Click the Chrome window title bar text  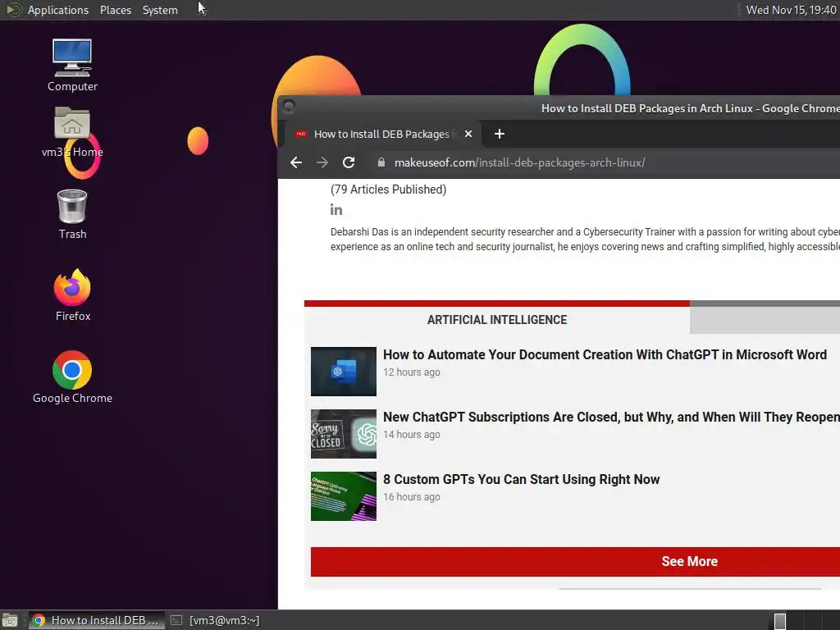[691, 108]
